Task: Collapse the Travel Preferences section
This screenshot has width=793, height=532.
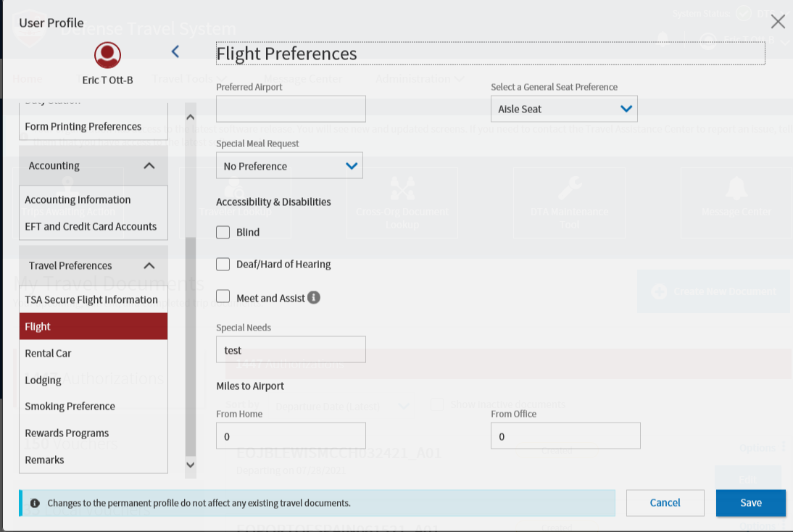Action: pos(149,266)
